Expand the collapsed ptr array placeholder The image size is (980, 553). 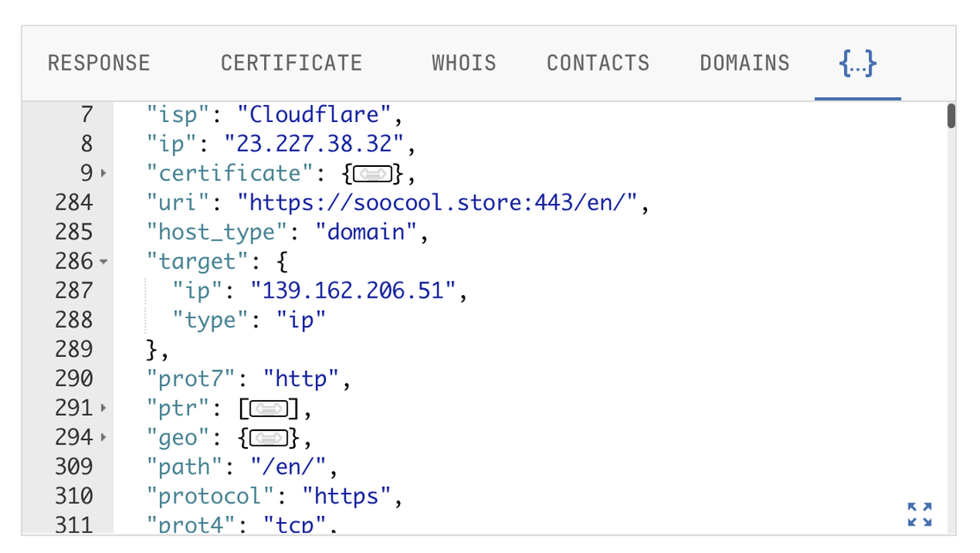point(268,408)
